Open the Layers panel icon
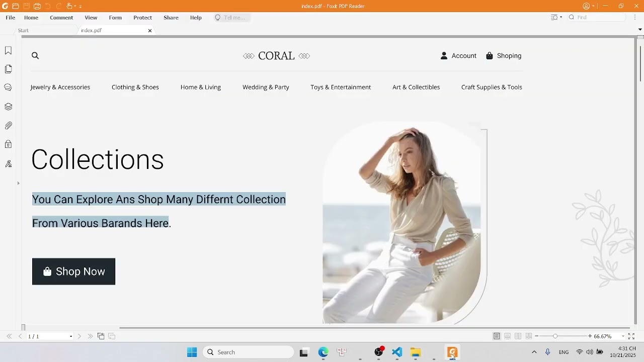 click(x=8, y=107)
